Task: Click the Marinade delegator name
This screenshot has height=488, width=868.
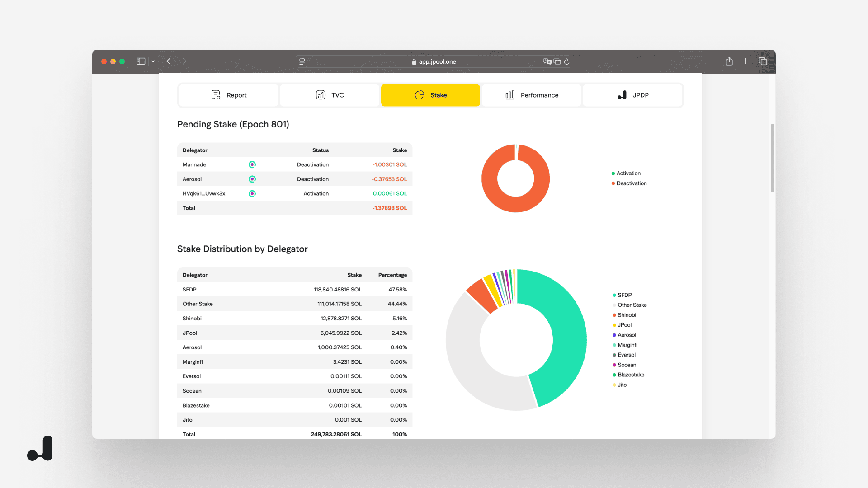Action: 194,164
